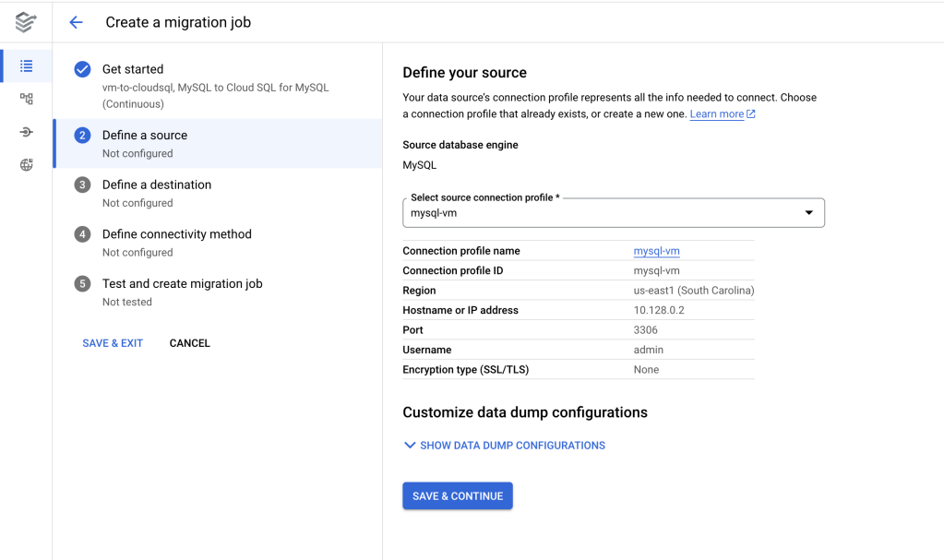Image resolution: width=944 pixels, height=560 pixels.
Task: Click the Save & Continue button
Action: pyautogui.click(x=458, y=495)
